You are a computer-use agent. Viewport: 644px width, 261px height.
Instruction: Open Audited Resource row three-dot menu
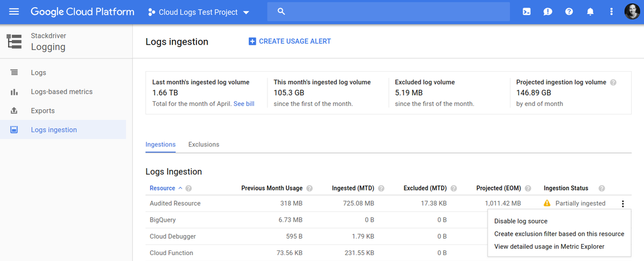click(623, 203)
